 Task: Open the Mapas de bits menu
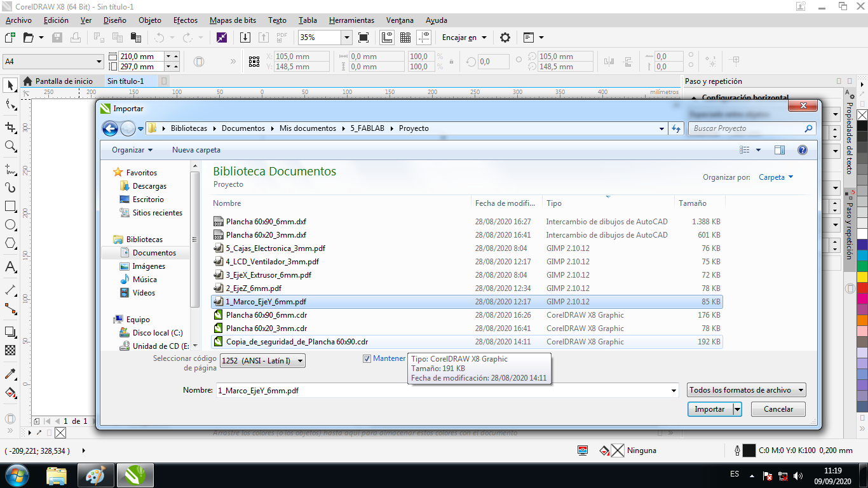point(233,20)
